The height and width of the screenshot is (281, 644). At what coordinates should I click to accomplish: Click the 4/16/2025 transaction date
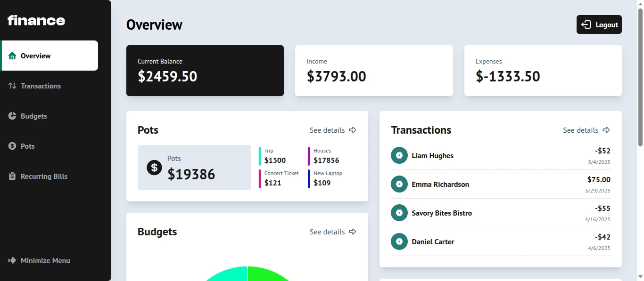click(x=598, y=219)
